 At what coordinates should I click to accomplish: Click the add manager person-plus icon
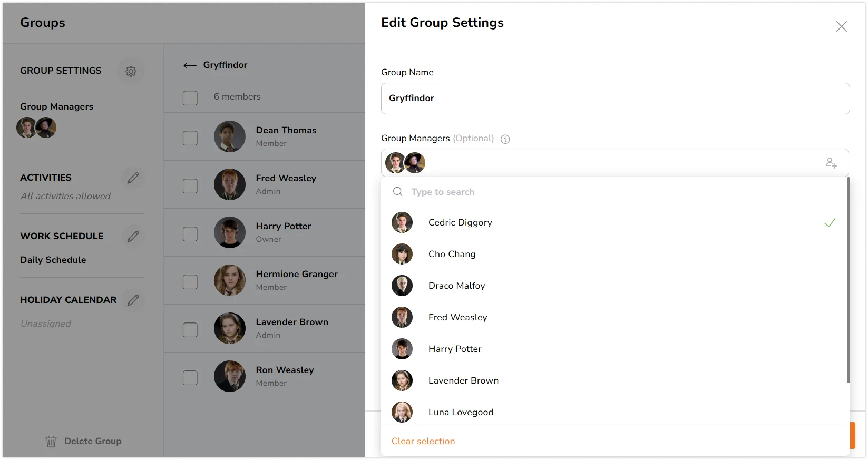pos(831,163)
